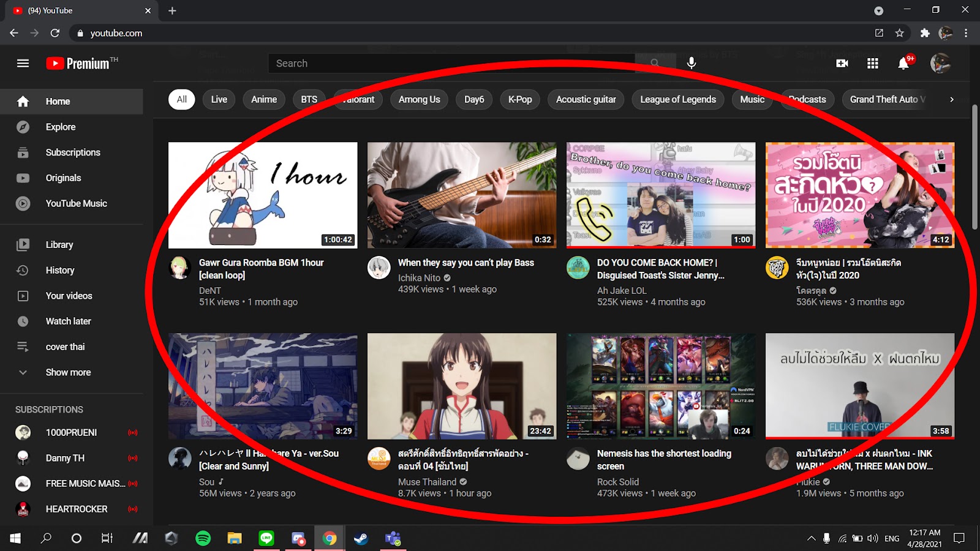Open LINE from the taskbar
The image size is (980, 551).
(x=266, y=538)
